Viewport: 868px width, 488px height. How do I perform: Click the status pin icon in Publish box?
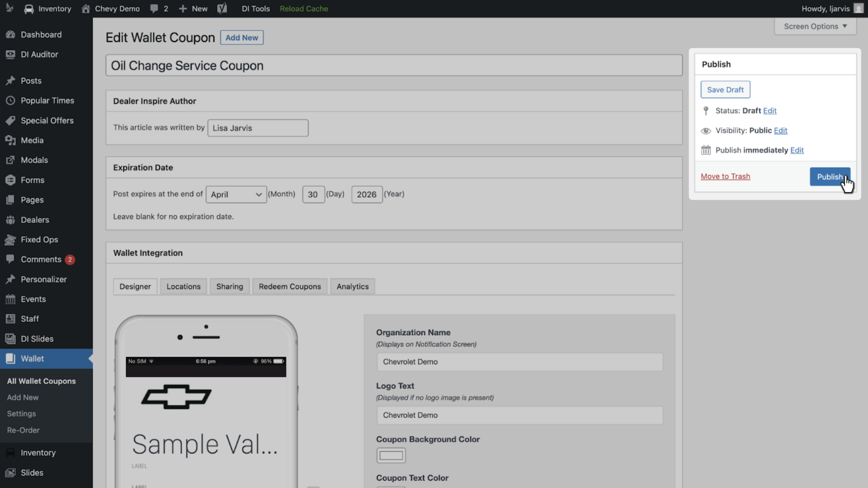(706, 111)
